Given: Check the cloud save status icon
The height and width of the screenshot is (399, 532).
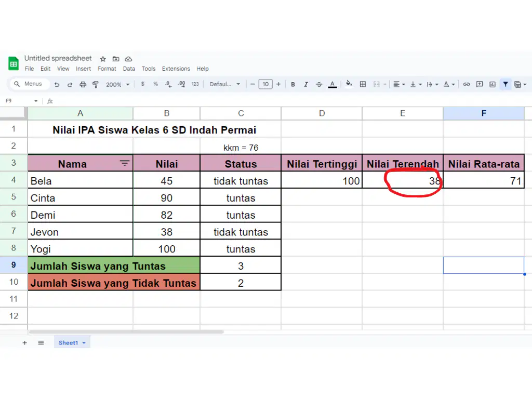Looking at the screenshot, I should 128,59.
